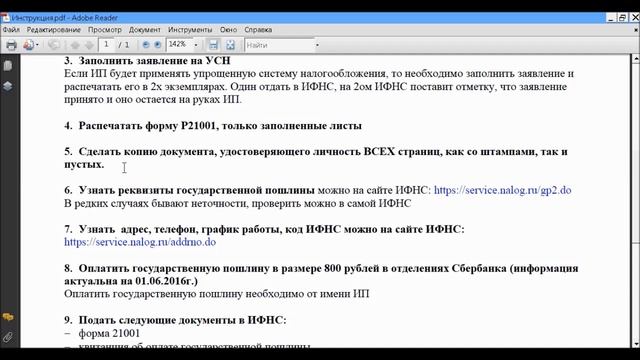Click the Print icon in the toolbar
640x360 pixels.
click(11, 45)
